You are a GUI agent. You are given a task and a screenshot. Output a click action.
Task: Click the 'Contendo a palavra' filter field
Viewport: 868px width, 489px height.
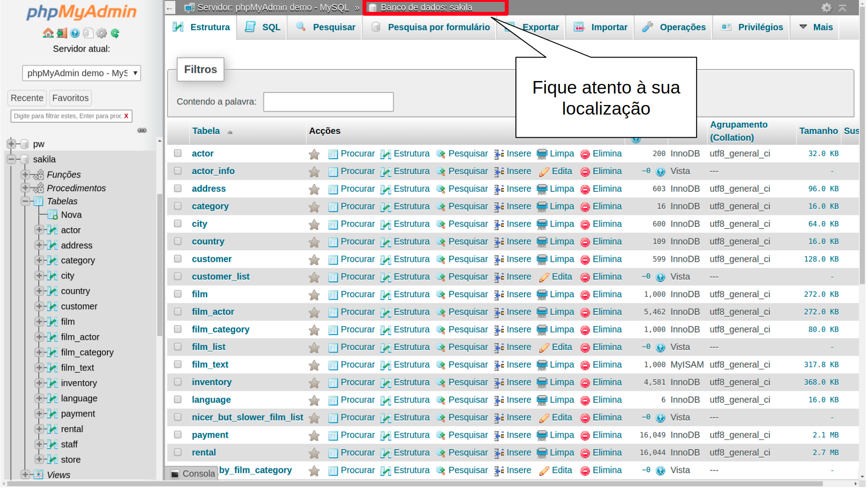(328, 102)
